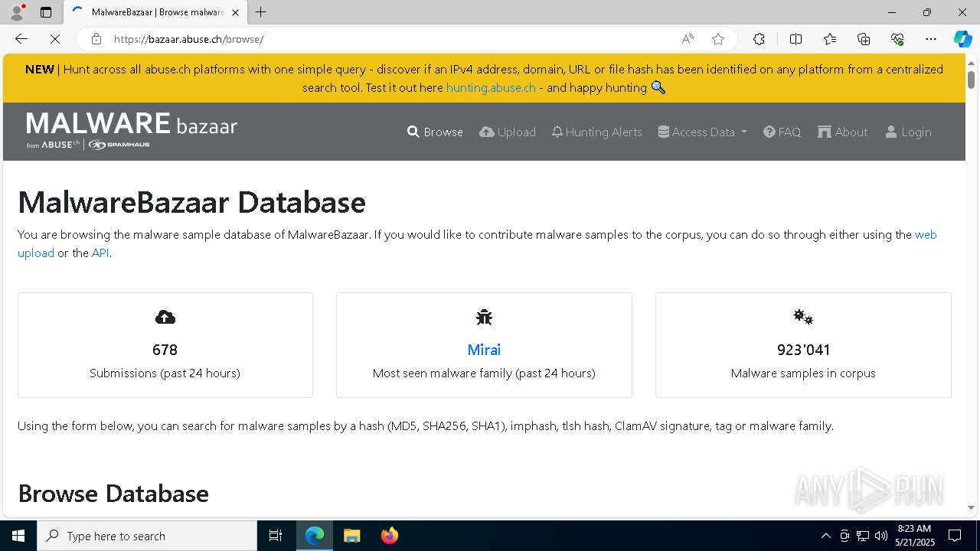Open the Browse nav item

[x=435, y=132]
